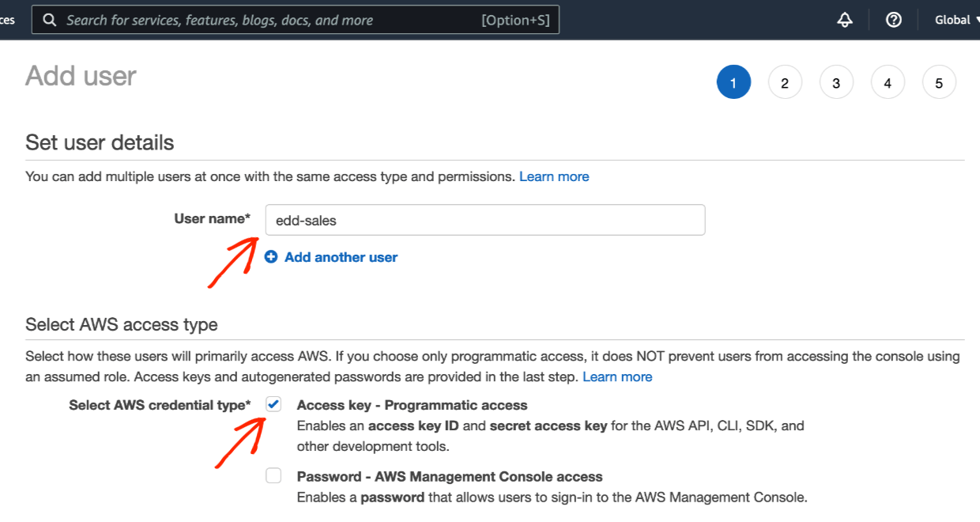
Task: Open the notifications bell icon
Action: pyautogui.click(x=844, y=19)
